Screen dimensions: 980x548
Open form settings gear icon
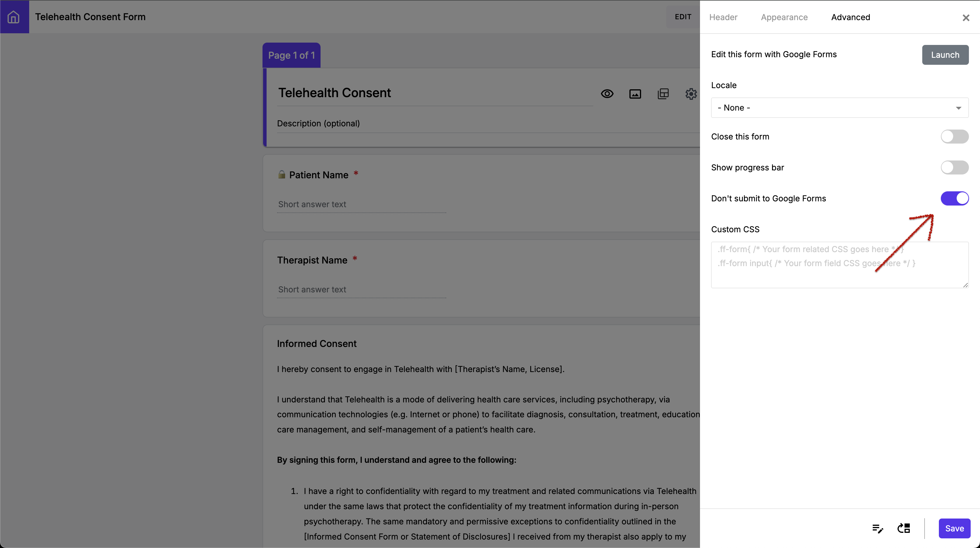(691, 94)
